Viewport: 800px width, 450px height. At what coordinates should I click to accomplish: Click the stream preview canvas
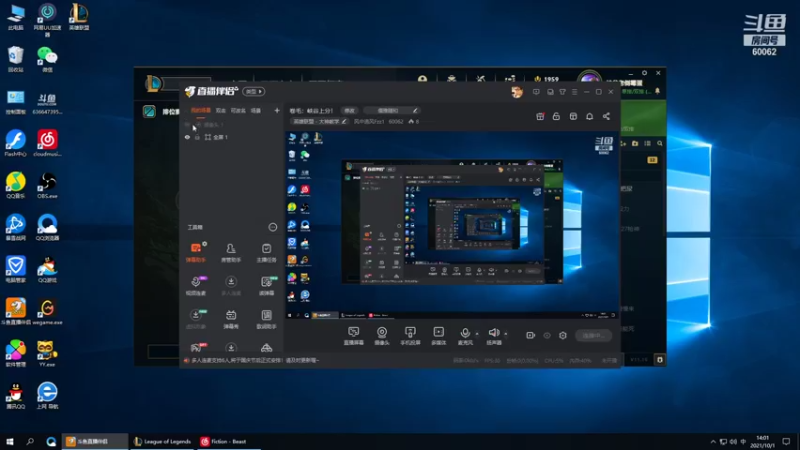click(452, 225)
